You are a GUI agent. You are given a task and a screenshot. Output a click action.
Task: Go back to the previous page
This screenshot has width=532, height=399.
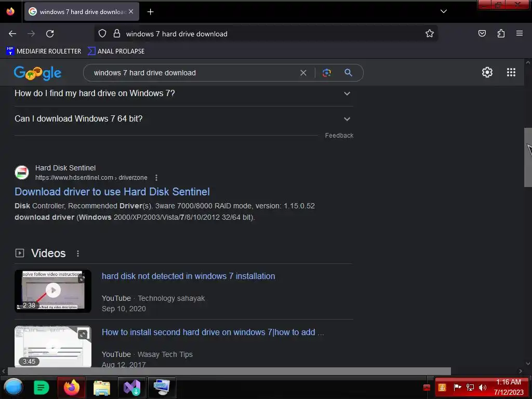[x=12, y=34]
